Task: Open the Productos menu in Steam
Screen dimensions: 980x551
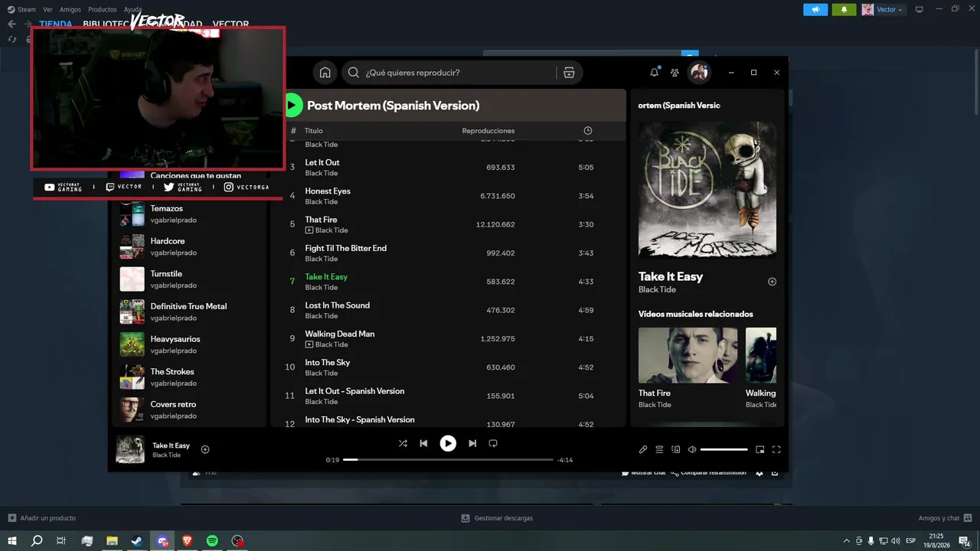Action: click(x=103, y=9)
